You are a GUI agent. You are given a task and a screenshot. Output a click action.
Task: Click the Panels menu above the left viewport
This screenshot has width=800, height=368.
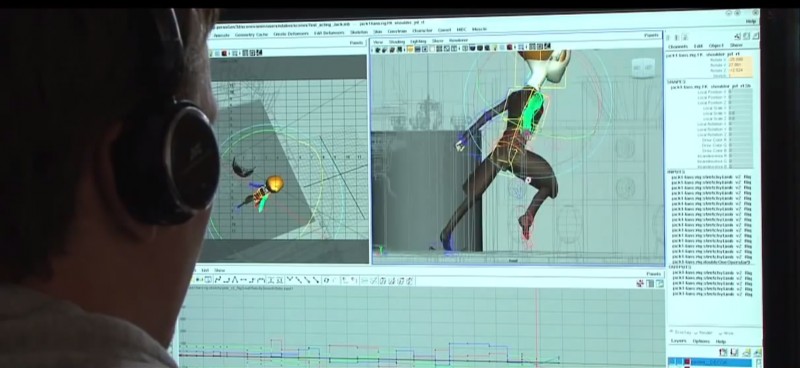click(x=357, y=43)
